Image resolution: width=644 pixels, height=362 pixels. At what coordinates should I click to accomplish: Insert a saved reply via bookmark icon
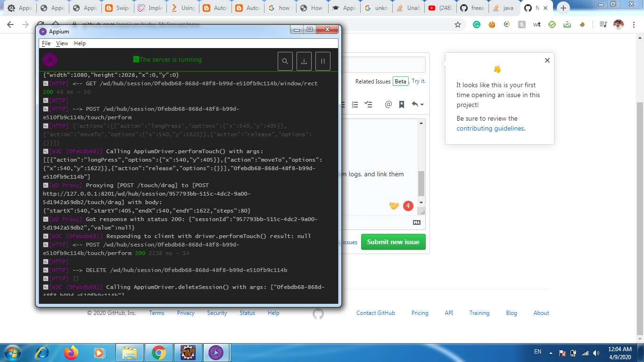click(402, 105)
